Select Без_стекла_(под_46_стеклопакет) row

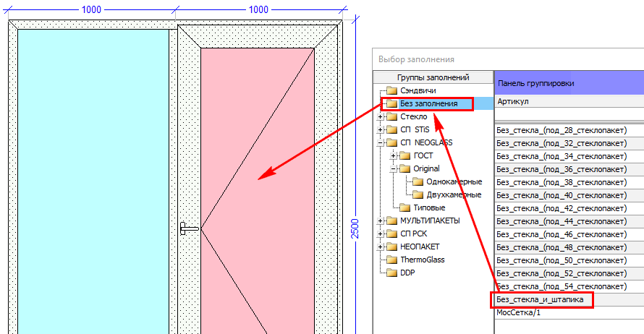569,235
